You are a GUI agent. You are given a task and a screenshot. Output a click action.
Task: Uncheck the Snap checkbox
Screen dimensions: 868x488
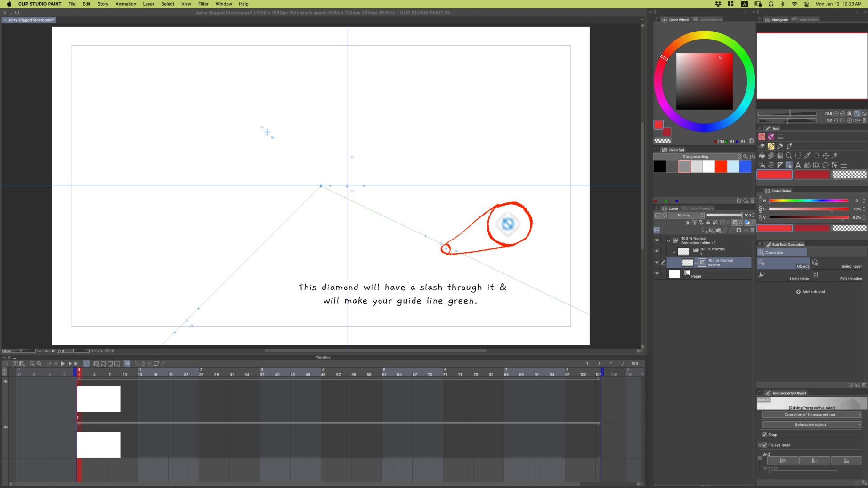(x=764, y=435)
